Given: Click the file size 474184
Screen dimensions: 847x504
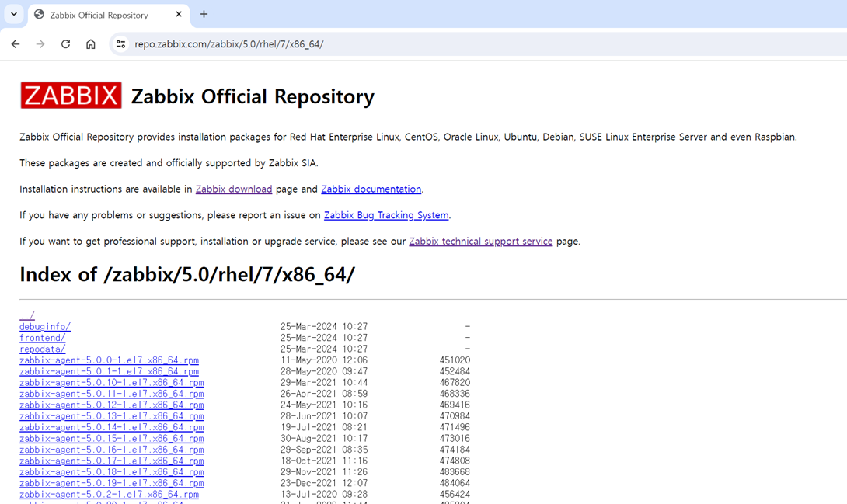Looking at the screenshot, I should pyautogui.click(x=455, y=450).
